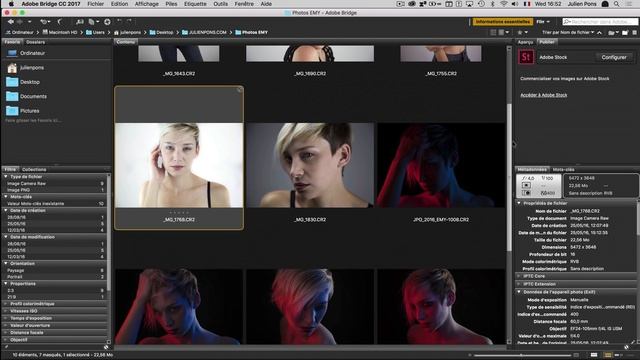Screen dimensions: 640x360
Task: Select the JPO_2016_EMY-1008.CR2 thumbnail
Action: [x=441, y=165]
